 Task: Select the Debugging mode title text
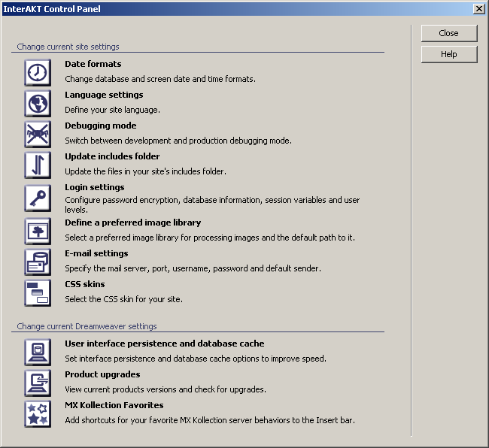coord(100,126)
